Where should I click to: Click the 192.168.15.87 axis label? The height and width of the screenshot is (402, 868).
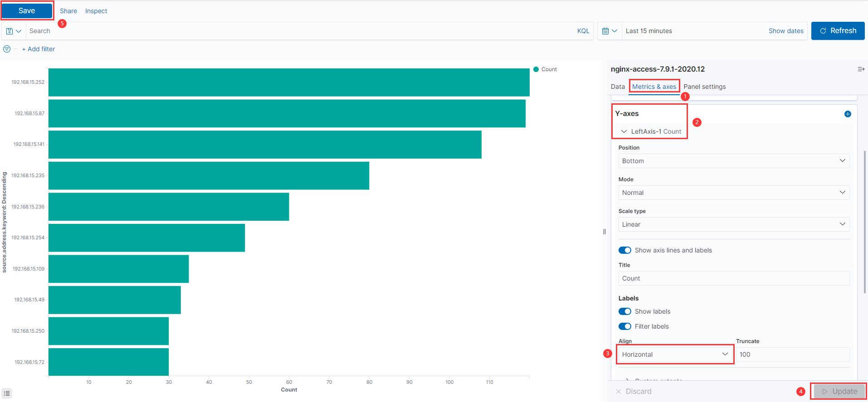[29, 113]
